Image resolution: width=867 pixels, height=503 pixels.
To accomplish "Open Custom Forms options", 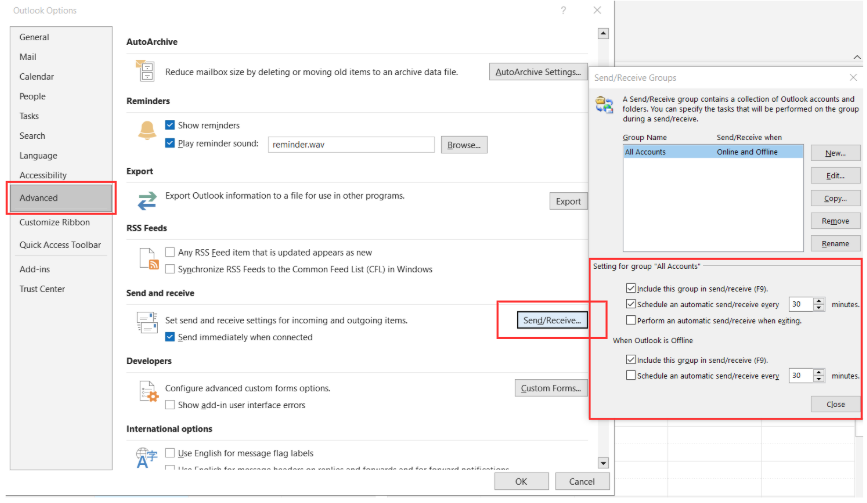I will click(x=551, y=388).
